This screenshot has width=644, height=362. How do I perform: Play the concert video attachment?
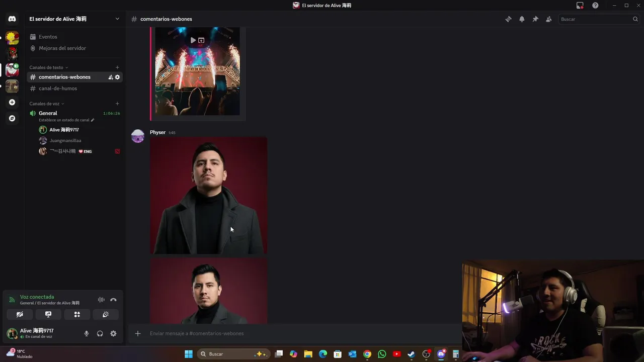pyautogui.click(x=193, y=40)
